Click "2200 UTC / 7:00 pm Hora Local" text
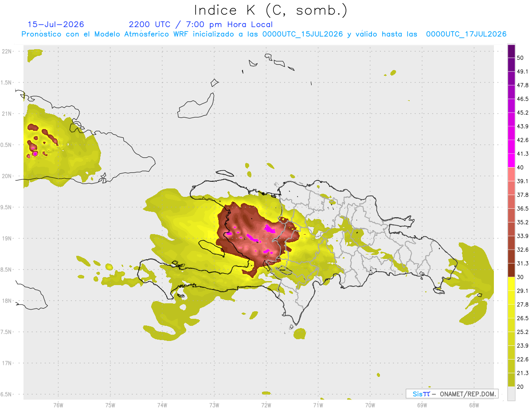The height and width of the screenshot is (411, 532). 200,24
